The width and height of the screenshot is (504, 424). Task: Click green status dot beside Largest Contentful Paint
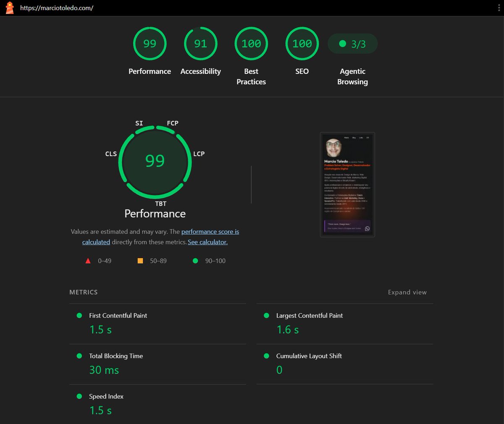click(x=266, y=315)
